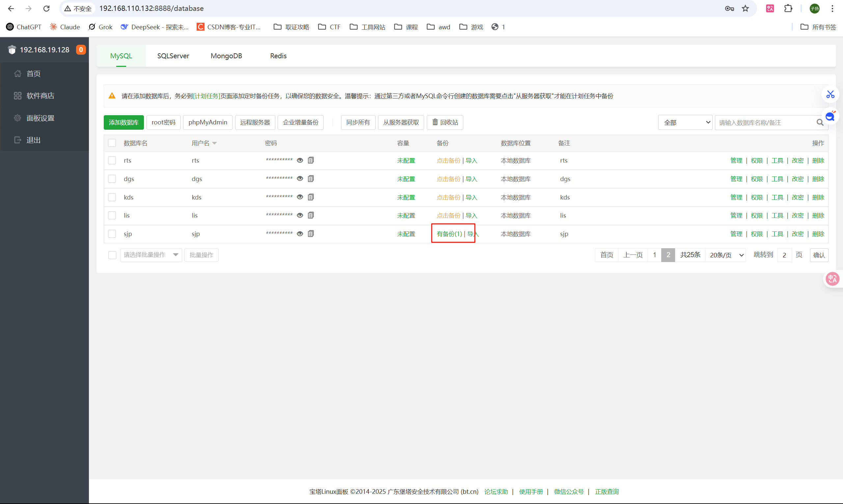Click the panel settings gear icon
The image size is (843, 504).
pyautogui.click(x=18, y=118)
